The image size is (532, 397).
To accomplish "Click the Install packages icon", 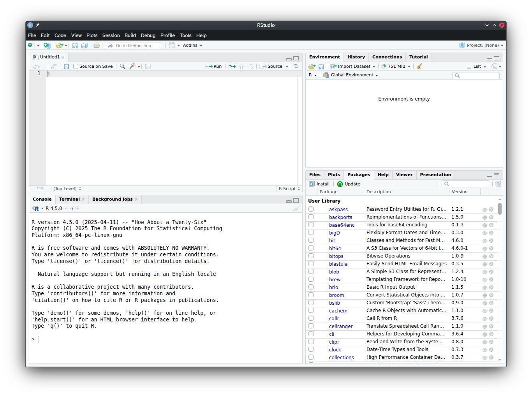I will point(319,184).
